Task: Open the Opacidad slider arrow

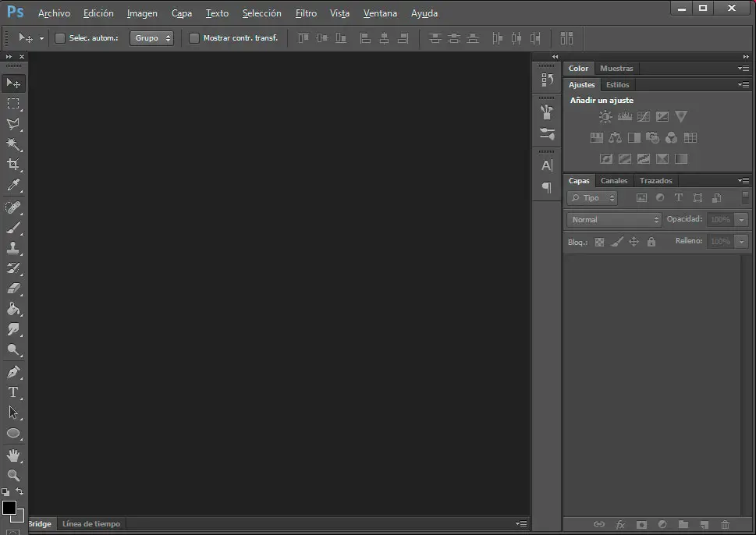Action: (x=741, y=220)
